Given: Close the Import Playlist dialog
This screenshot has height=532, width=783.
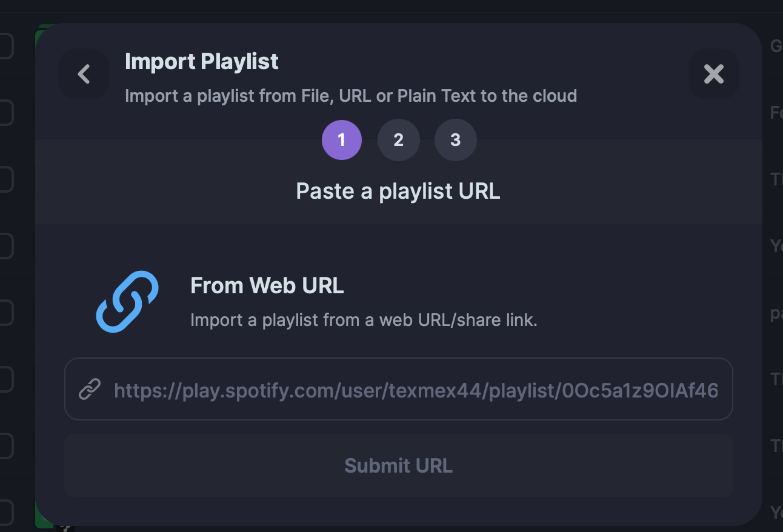Looking at the screenshot, I should coord(713,74).
